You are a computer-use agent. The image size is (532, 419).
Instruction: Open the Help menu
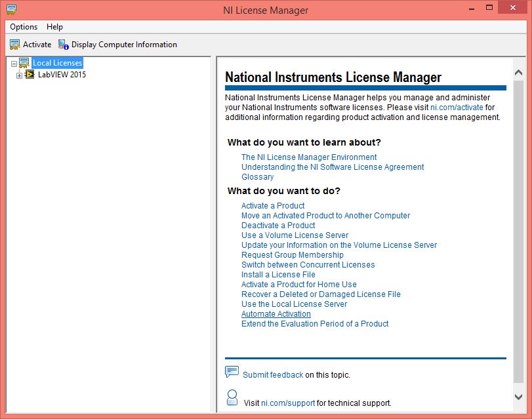click(x=54, y=27)
